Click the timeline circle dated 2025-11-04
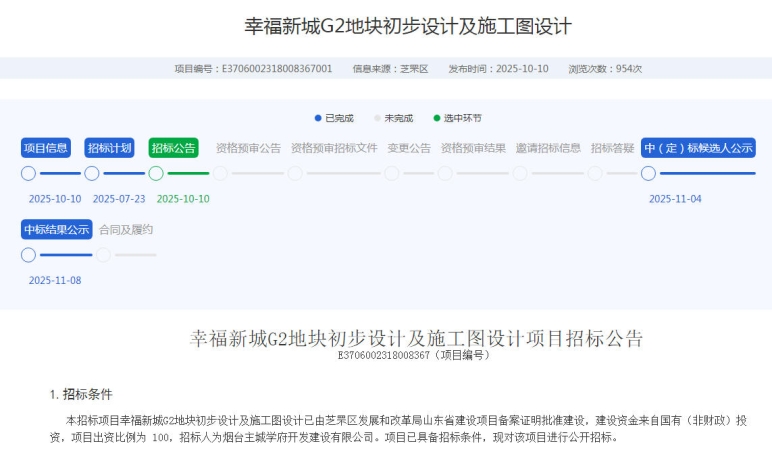The image size is (772, 456). point(648,173)
